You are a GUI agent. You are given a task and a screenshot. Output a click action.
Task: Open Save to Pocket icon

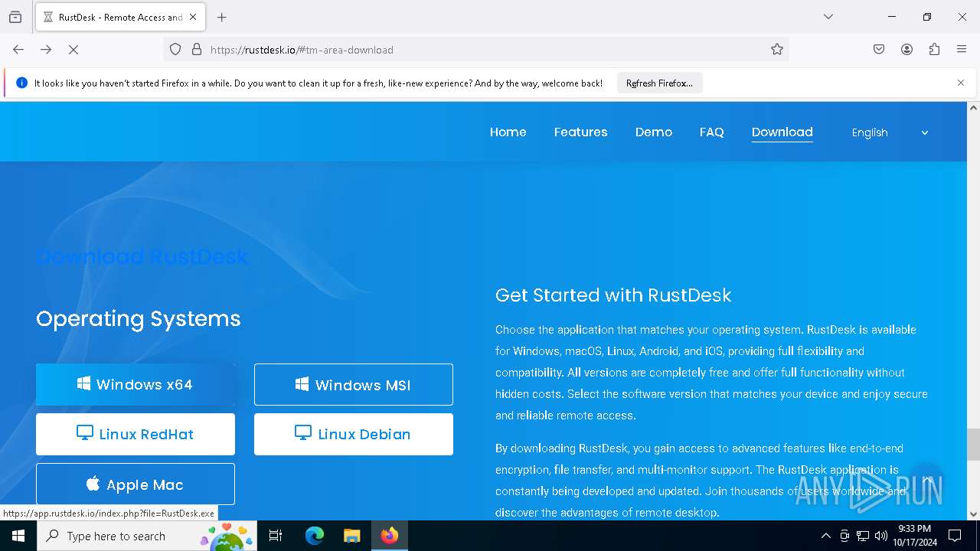tap(879, 50)
